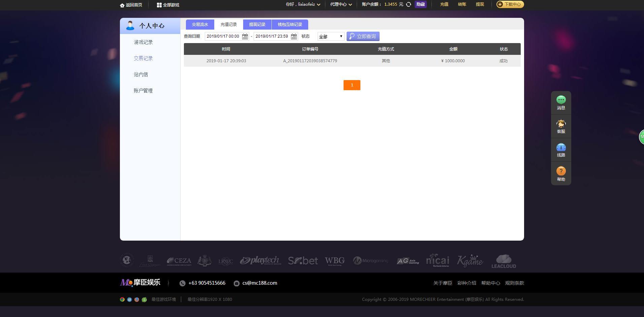Click the 转账 link in top bar
Viewport: 644px width, 317px height.
462,4
